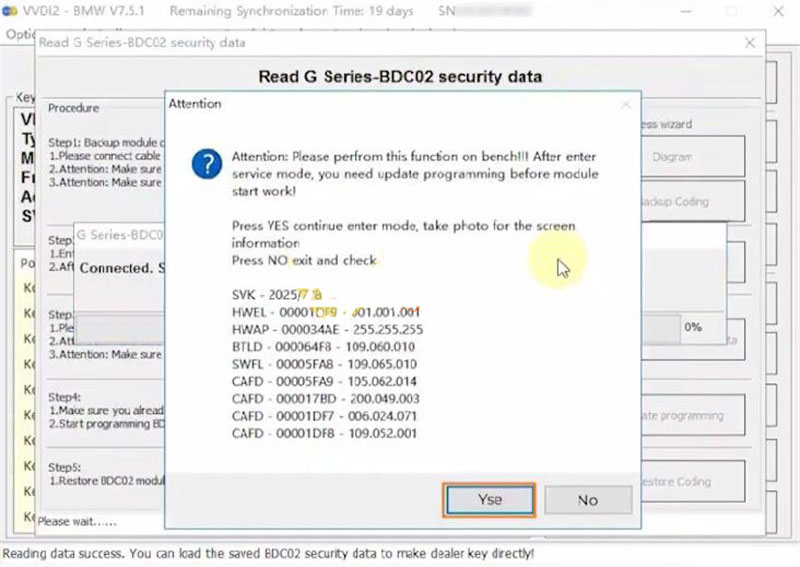
Task: Click the Step1: Backup module text
Action: tap(106, 142)
